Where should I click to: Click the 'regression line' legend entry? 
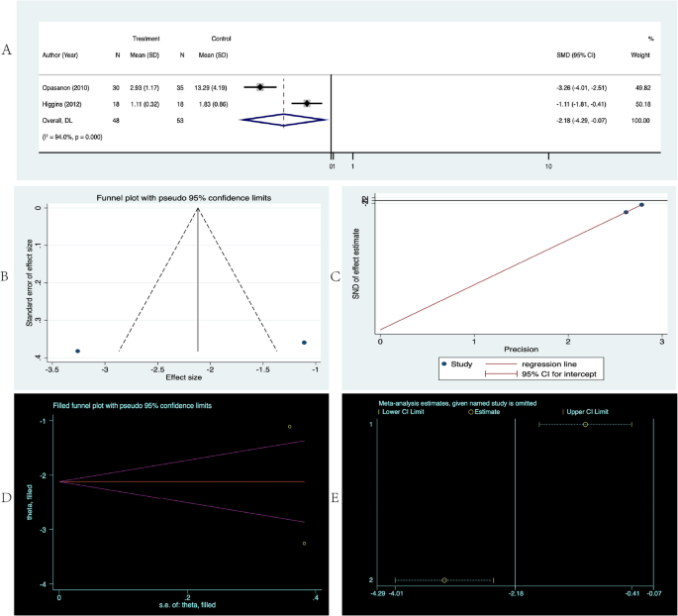[x=532, y=364]
